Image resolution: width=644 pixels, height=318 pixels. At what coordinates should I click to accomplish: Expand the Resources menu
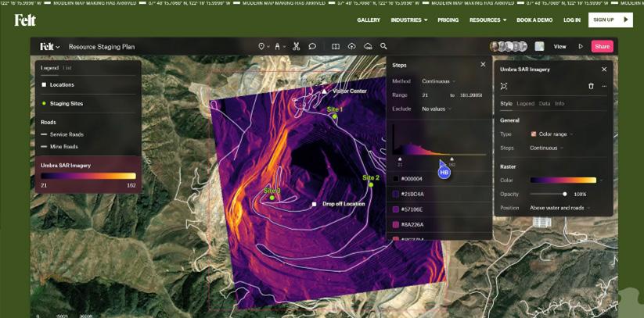pos(487,20)
